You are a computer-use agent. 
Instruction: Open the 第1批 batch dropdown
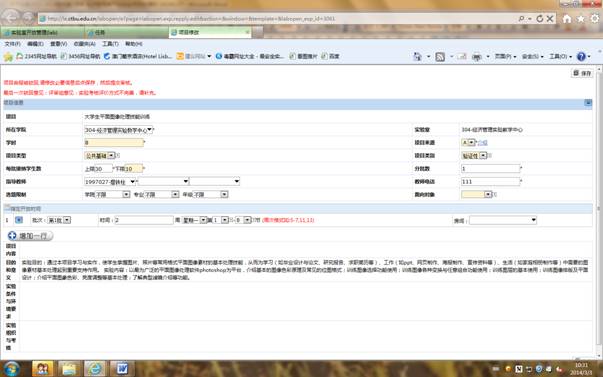[x=58, y=220]
